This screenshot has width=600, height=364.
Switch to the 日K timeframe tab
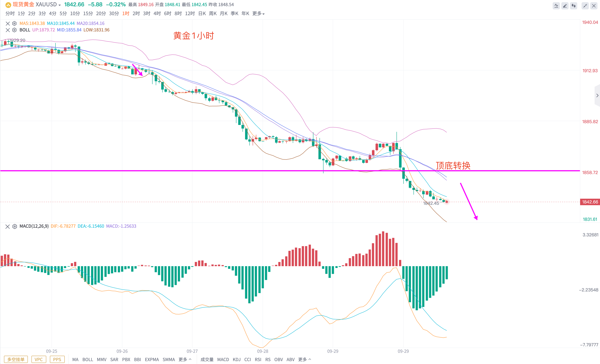(202, 14)
